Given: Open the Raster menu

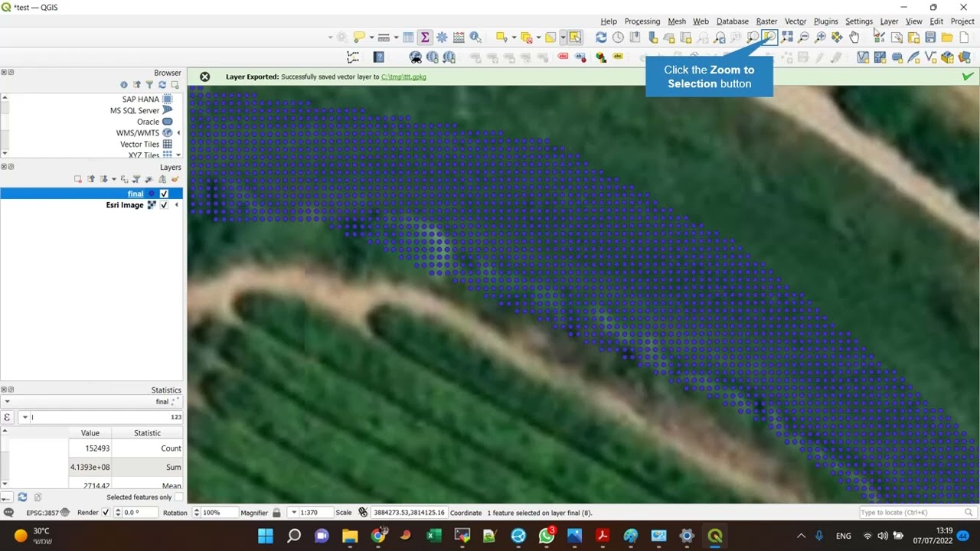Looking at the screenshot, I should click(766, 21).
